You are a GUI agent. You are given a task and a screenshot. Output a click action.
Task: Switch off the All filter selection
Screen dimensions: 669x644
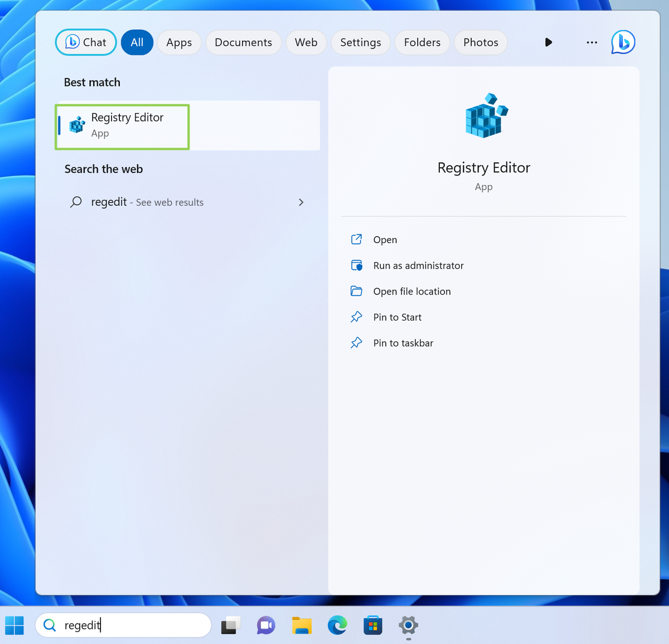[137, 42]
